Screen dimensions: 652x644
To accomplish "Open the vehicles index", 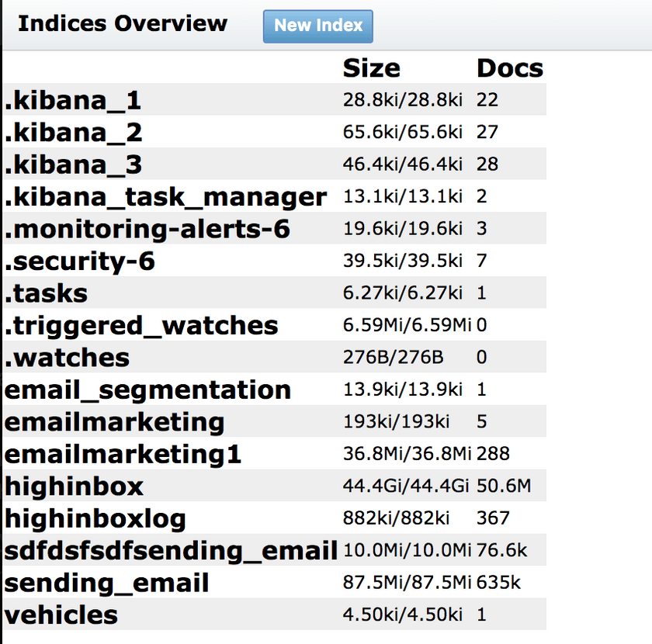I will coord(61,615).
